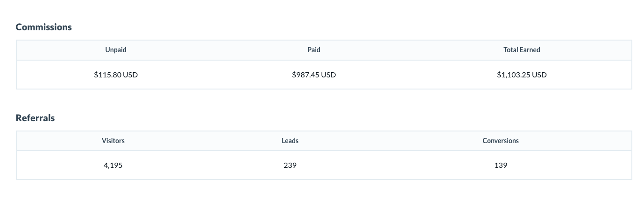Select the Conversions column header
644x200 pixels.
(501, 140)
